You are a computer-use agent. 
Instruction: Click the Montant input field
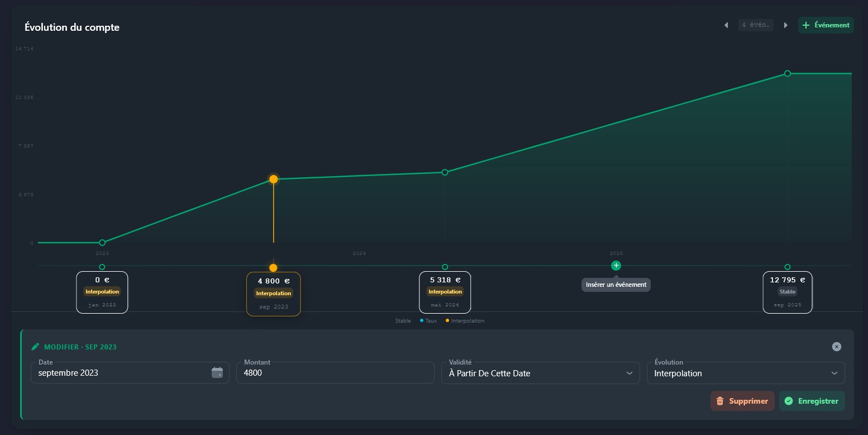pyautogui.click(x=335, y=373)
